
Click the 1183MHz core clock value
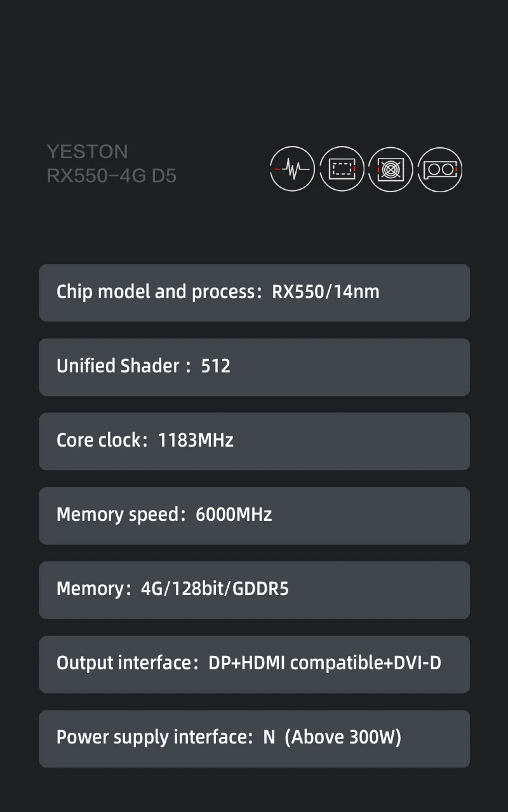coord(196,441)
